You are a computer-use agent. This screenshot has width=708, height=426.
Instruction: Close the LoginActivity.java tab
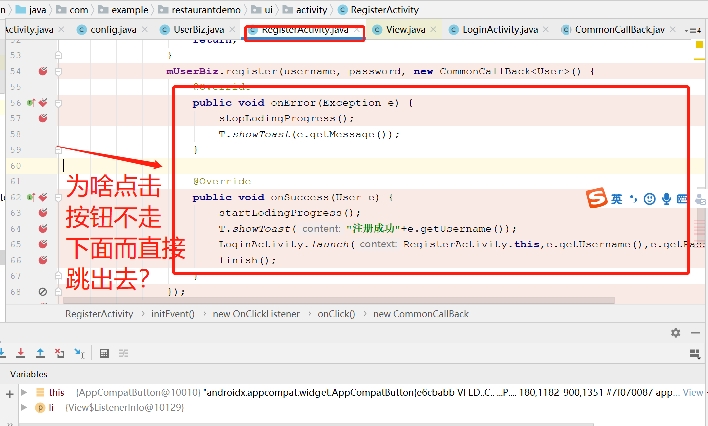click(x=545, y=29)
